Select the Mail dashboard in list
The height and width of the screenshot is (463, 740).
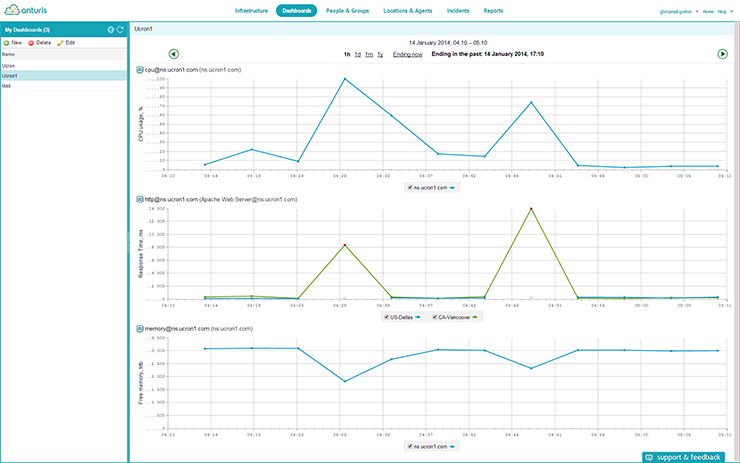tap(8, 86)
